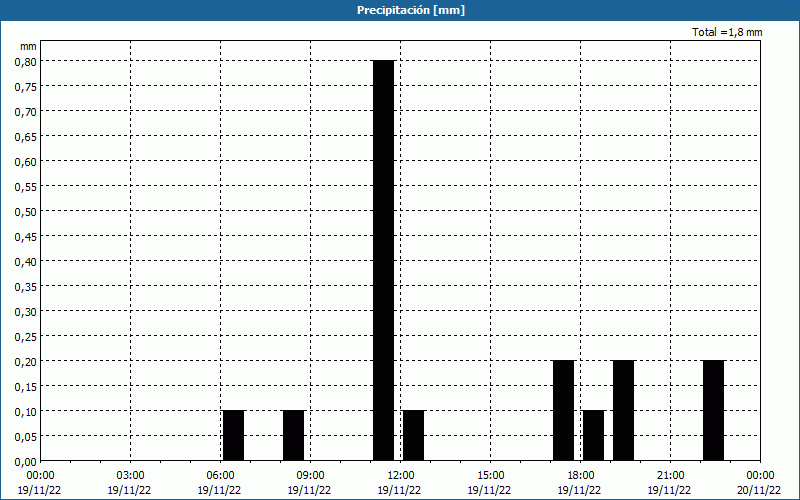Click the 0,35 y-axis label
The image size is (800, 500).
click(26, 286)
